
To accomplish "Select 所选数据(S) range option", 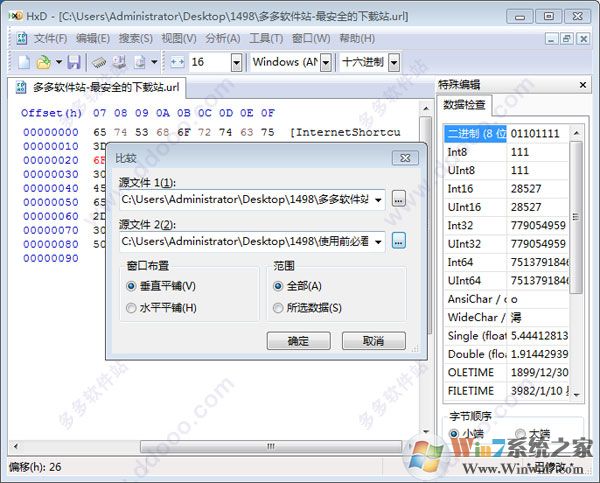I will point(307,308).
